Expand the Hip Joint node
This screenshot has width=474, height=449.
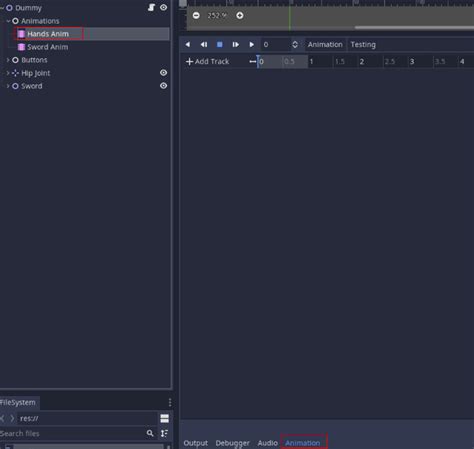click(x=8, y=73)
